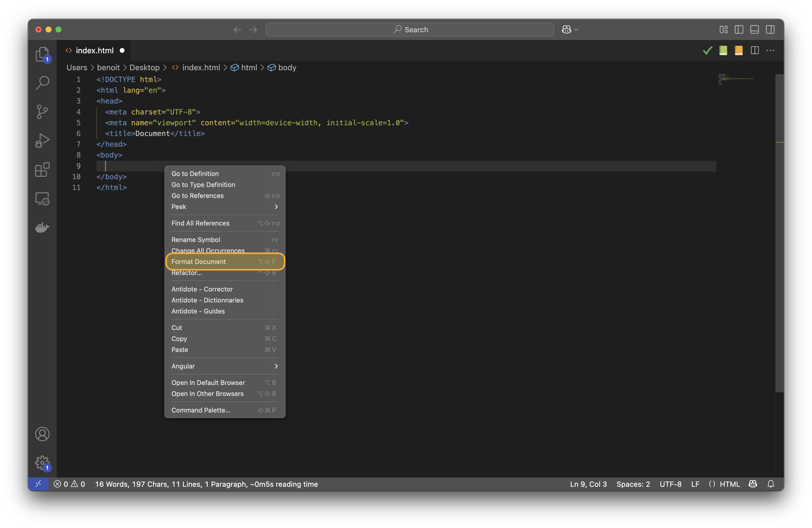Toggle the secondary side bar

770,30
